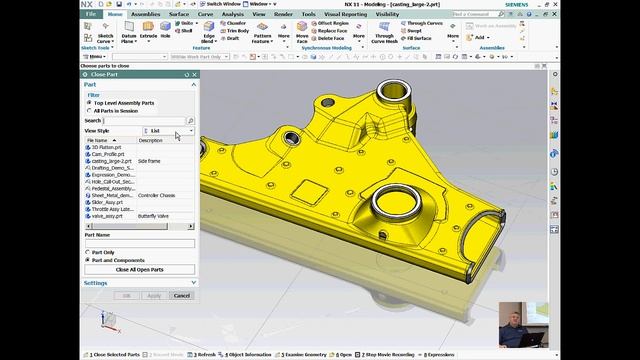Click the Add component icon
This screenshot has height=360, width=640.
[x=470, y=38]
